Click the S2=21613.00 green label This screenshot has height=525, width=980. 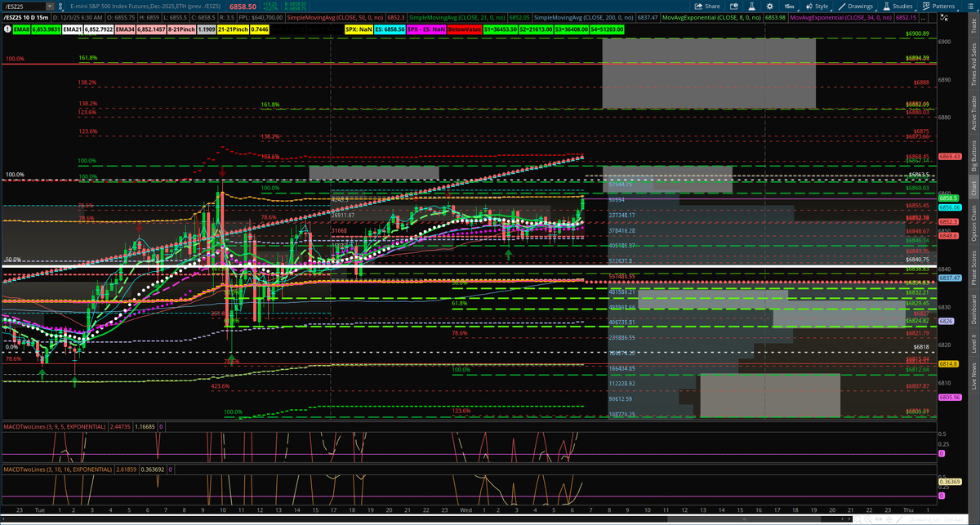click(536, 29)
